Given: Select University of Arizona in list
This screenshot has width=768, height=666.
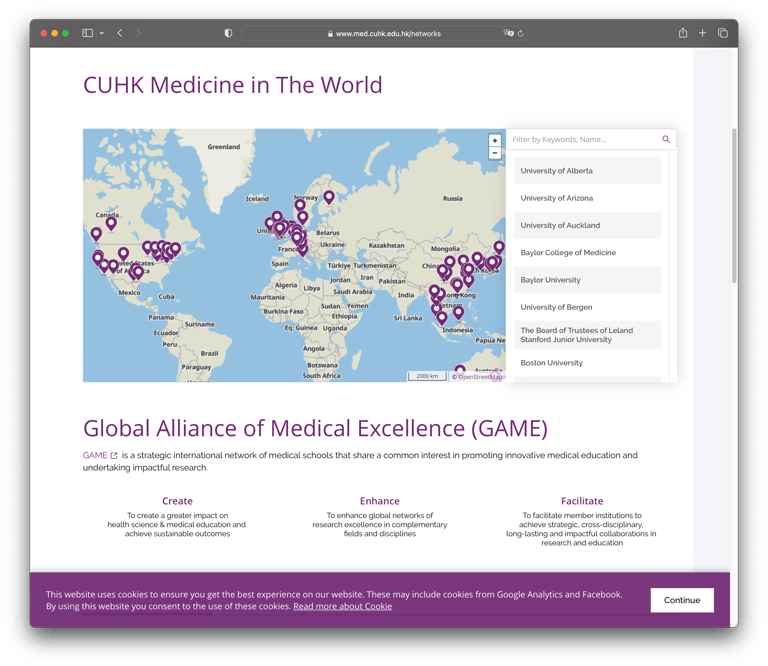Looking at the screenshot, I should tap(587, 198).
